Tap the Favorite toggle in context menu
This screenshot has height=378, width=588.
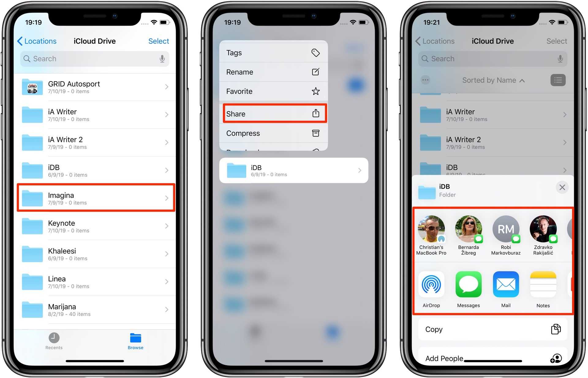coord(271,90)
